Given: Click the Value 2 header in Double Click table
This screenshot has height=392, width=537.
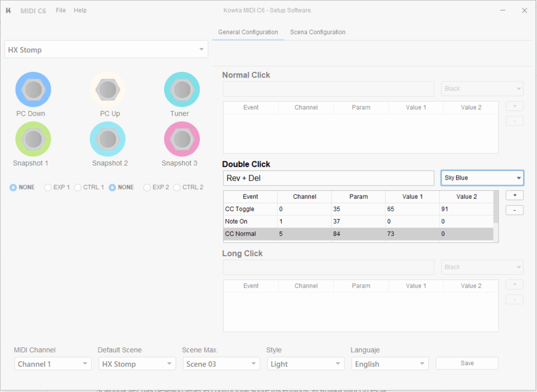Looking at the screenshot, I should (466, 197).
